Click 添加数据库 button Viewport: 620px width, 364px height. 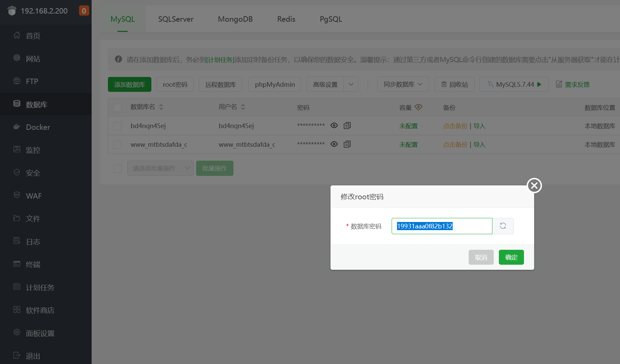tap(130, 84)
